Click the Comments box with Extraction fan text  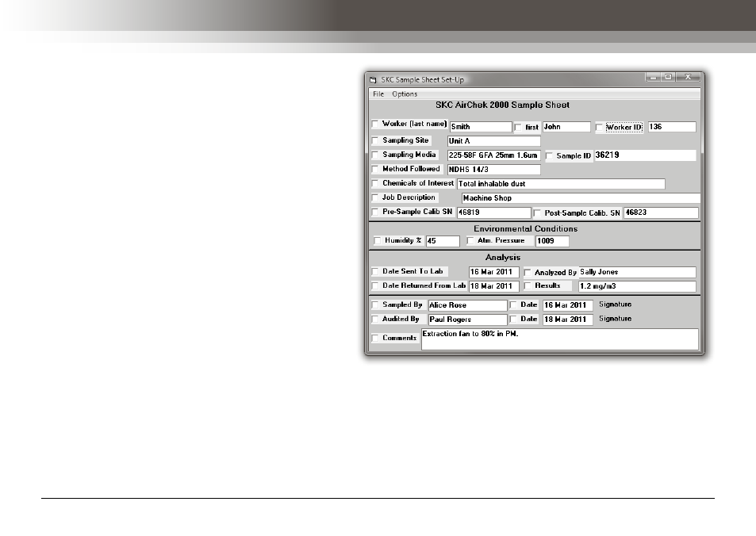click(560, 339)
